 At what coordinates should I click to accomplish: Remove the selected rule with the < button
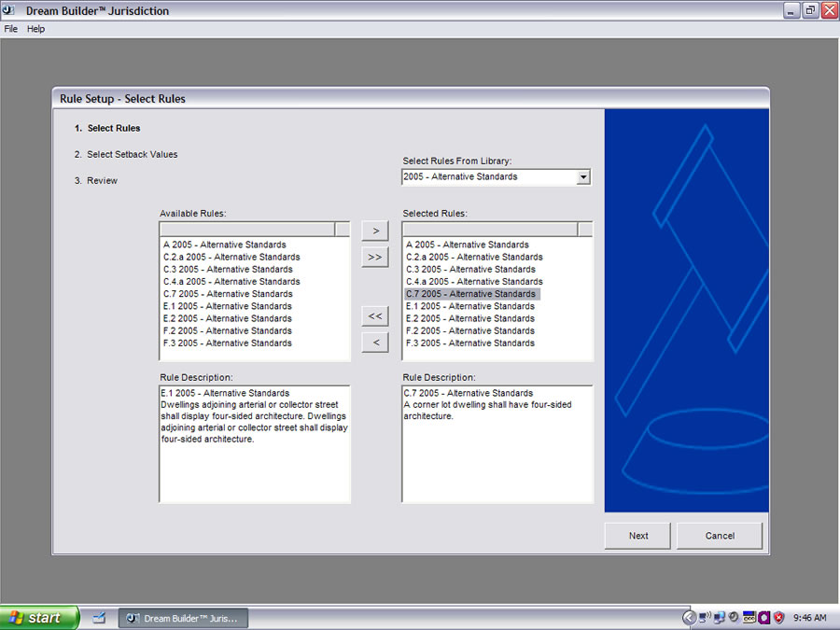point(375,343)
